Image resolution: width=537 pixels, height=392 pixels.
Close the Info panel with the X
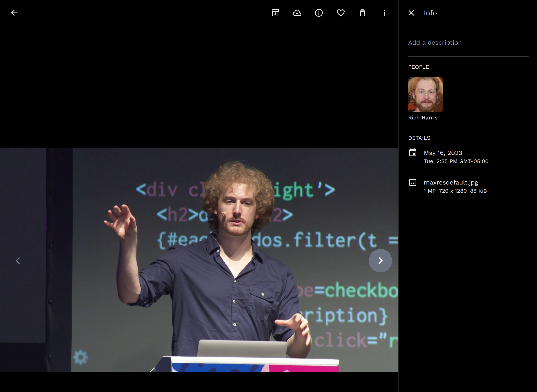click(411, 13)
